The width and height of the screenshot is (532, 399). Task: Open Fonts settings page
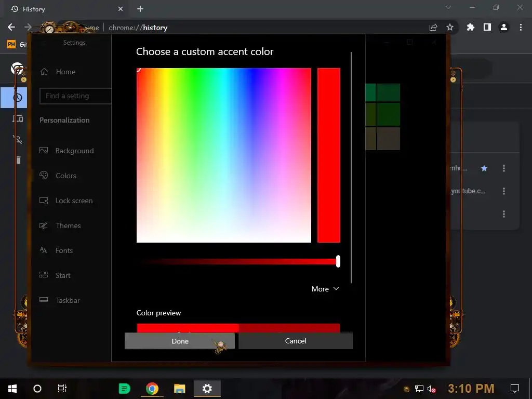pyautogui.click(x=56, y=250)
